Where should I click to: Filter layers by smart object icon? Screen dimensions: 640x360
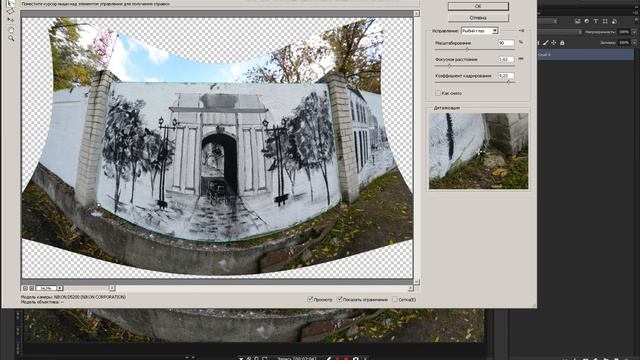point(614,21)
